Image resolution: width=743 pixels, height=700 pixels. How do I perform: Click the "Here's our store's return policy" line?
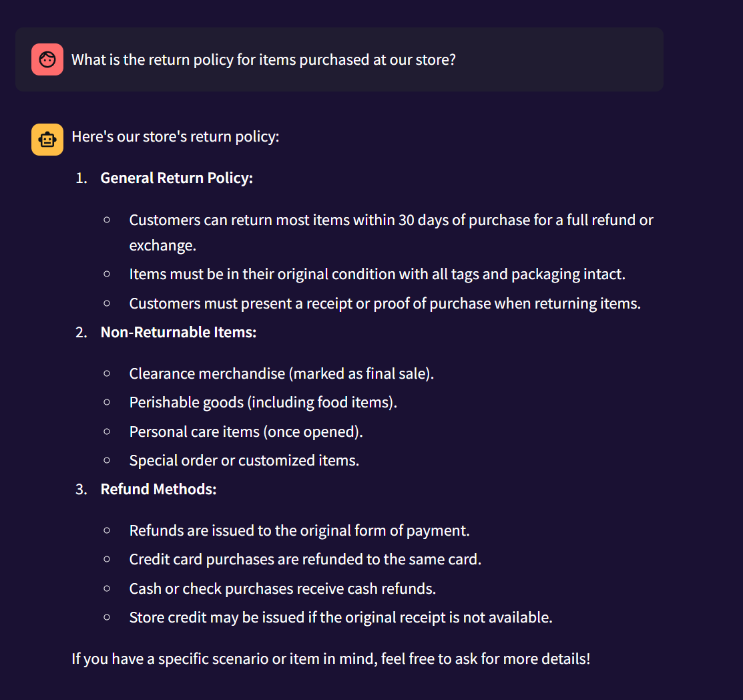pyautogui.click(x=175, y=137)
